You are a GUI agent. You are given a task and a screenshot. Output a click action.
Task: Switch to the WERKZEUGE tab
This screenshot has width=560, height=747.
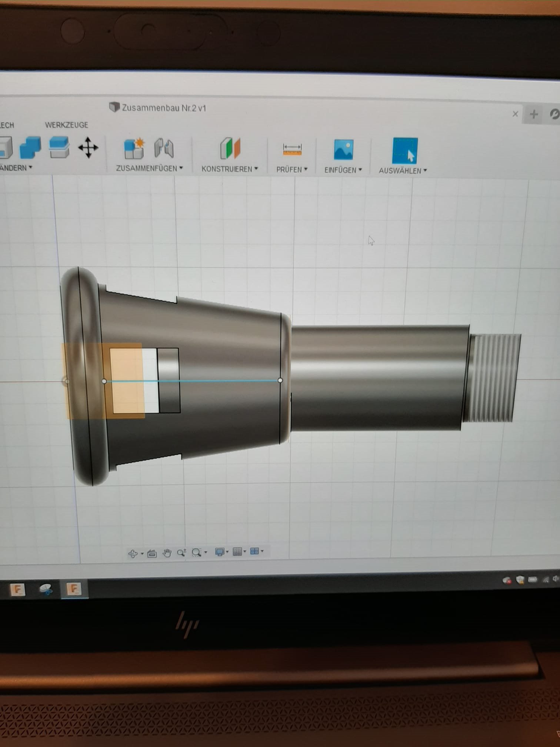[x=67, y=125]
